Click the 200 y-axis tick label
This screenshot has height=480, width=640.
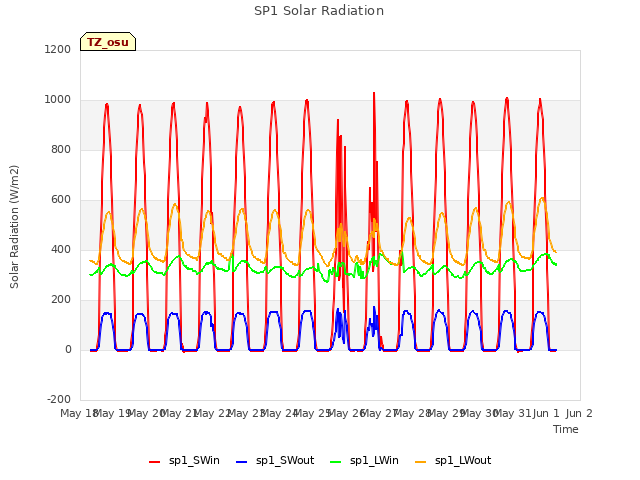pyautogui.click(x=61, y=300)
